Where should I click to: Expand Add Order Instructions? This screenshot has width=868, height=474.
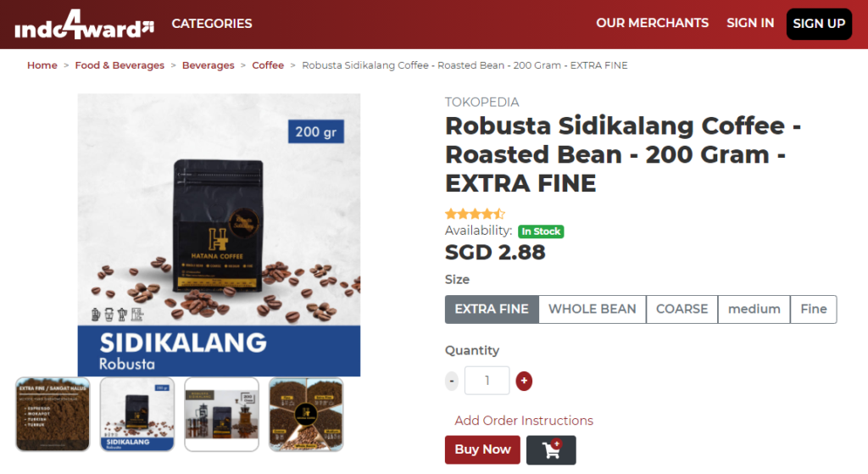tap(524, 421)
